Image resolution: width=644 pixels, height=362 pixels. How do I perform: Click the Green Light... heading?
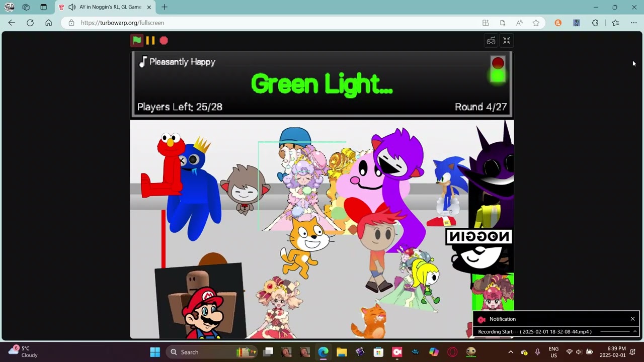[x=321, y=84]
